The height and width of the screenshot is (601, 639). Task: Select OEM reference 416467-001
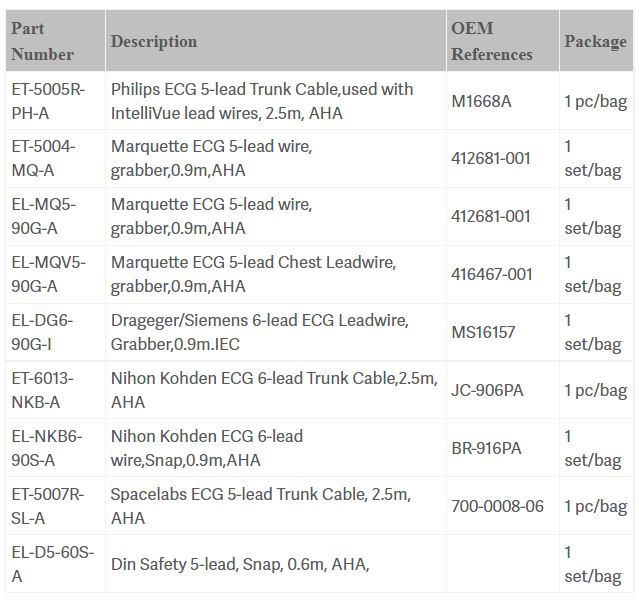pos(492,274)
